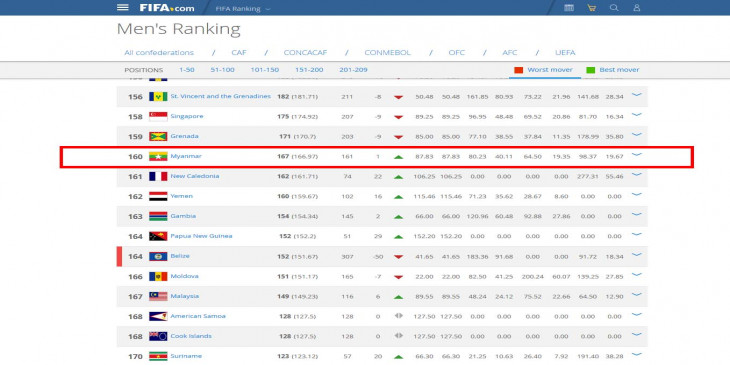The width and height of the screenshot is (730, 365).
Task: Select the OFC confederation filter
Action: tap(456, 53)
